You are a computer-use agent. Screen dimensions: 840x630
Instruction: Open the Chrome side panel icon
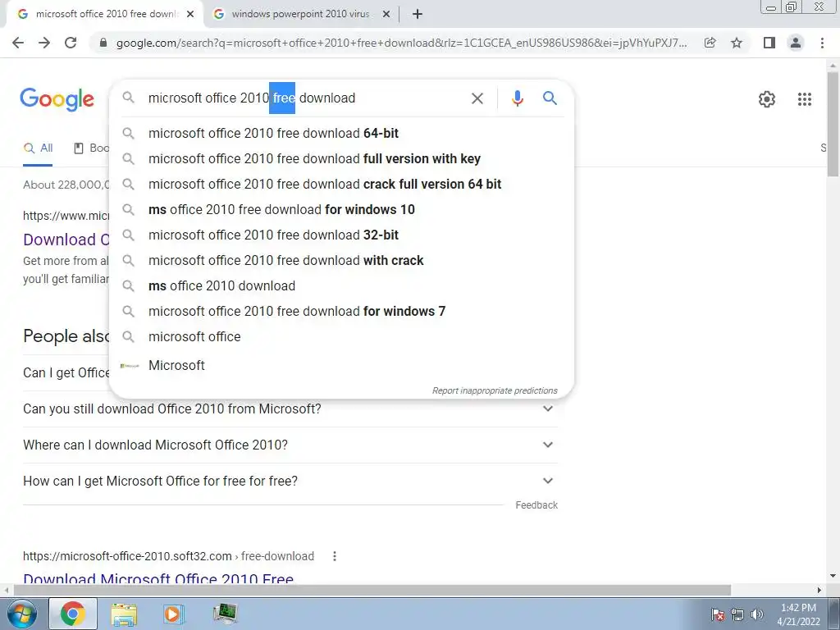pyautogui.click(x=769, y=43)
